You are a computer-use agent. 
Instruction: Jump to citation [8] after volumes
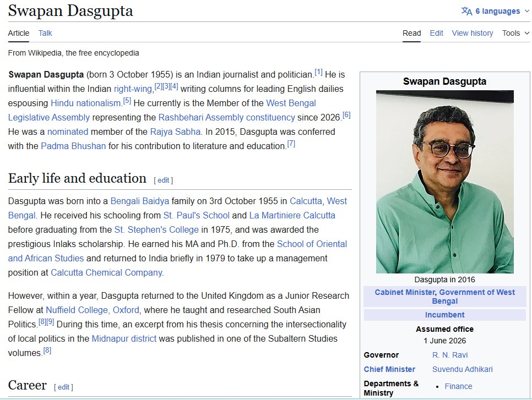click(47, 350)
